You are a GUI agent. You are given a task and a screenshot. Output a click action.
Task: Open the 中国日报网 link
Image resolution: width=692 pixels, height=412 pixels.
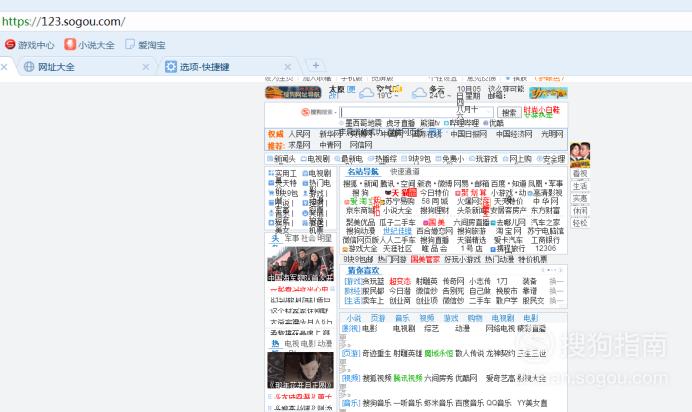(x=469, y=134)
